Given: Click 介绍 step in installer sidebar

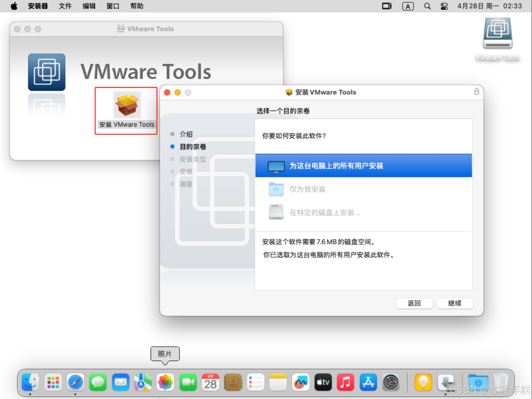Looking at the screenshot, I should (x=186, y=134).
